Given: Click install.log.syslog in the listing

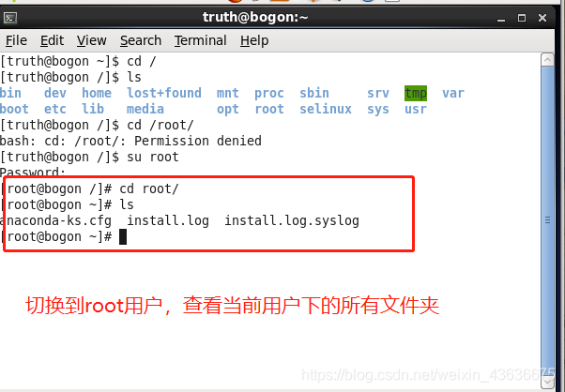Looking at the screenshot, I should (x=292, y=220).
